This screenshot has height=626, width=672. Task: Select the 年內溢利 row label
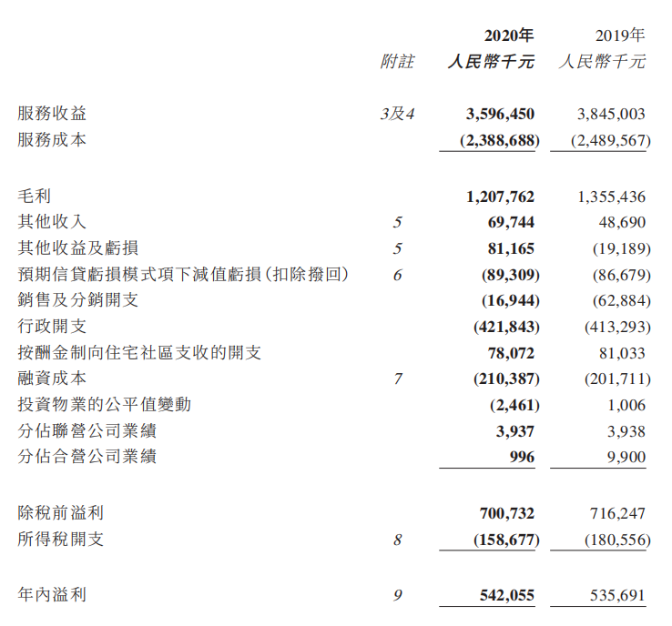(53, 594)
